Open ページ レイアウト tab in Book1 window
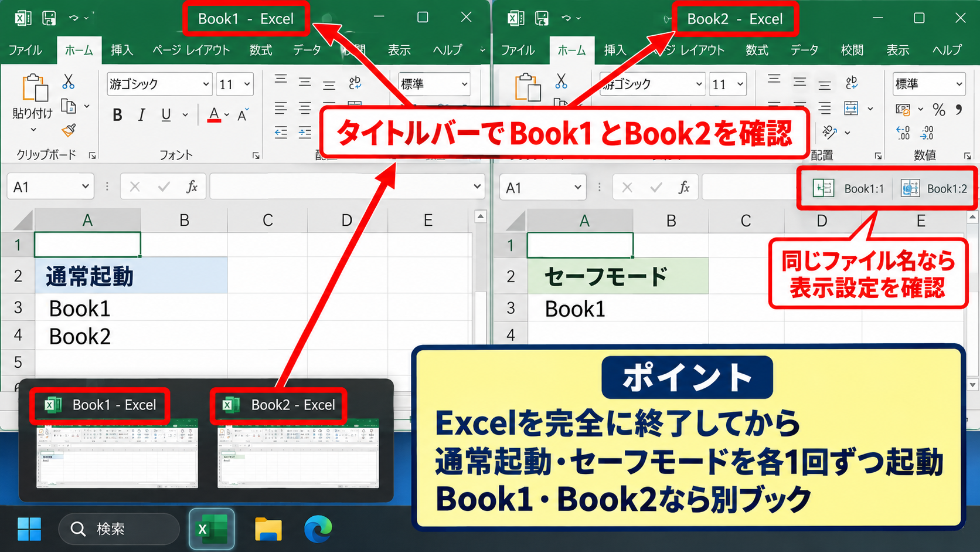980x552 pixels. pyautogui.click(x=191, y=50)
